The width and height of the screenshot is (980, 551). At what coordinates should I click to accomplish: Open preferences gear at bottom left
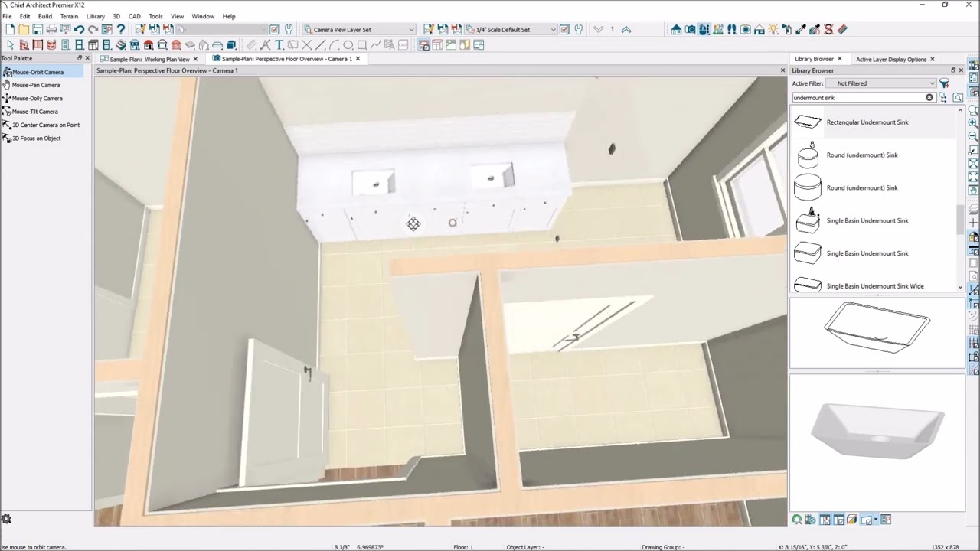point(7,519)
